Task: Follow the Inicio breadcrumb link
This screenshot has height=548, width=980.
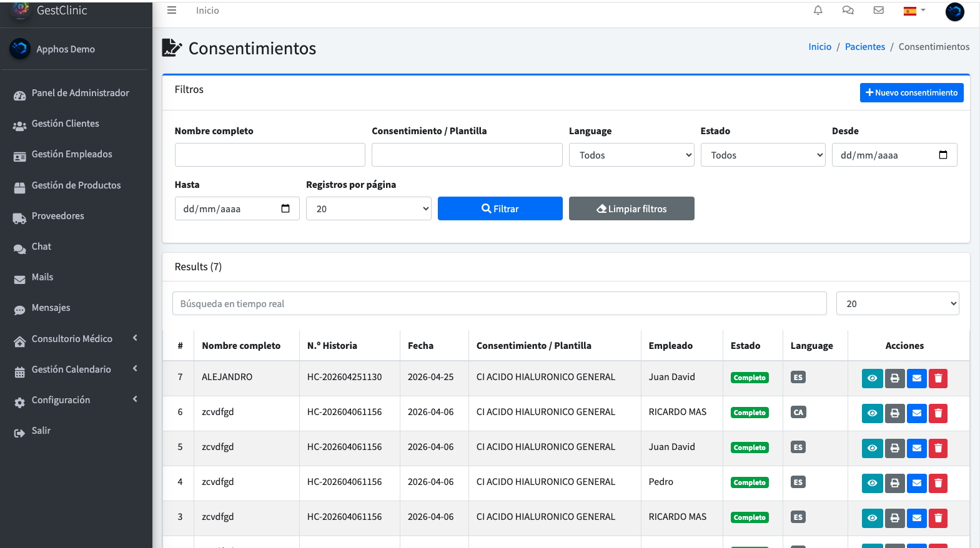Action: (819, 47)
